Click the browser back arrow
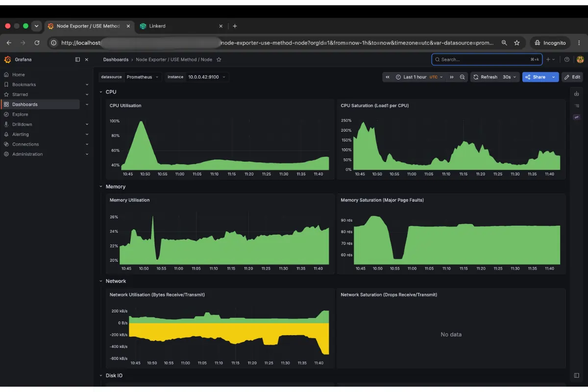The image size is (588, 392). [9, 43]
